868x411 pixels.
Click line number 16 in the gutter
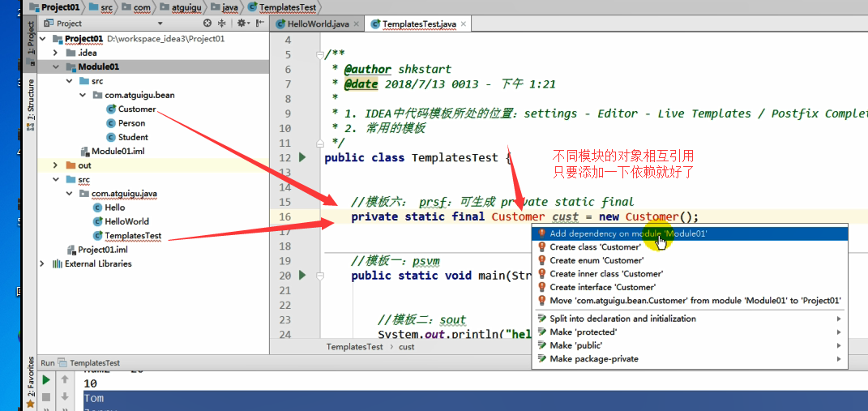[x=285, y=216]
